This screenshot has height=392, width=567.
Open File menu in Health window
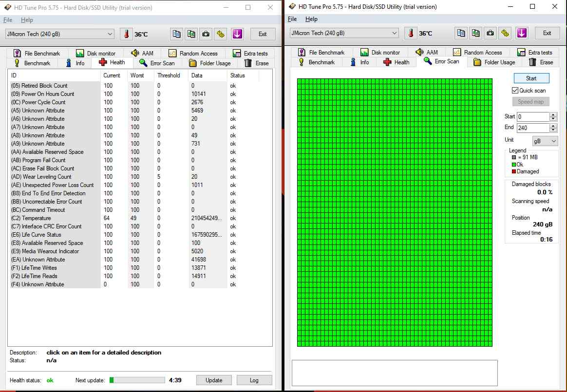pyautogui.click(x=8, y=20)
